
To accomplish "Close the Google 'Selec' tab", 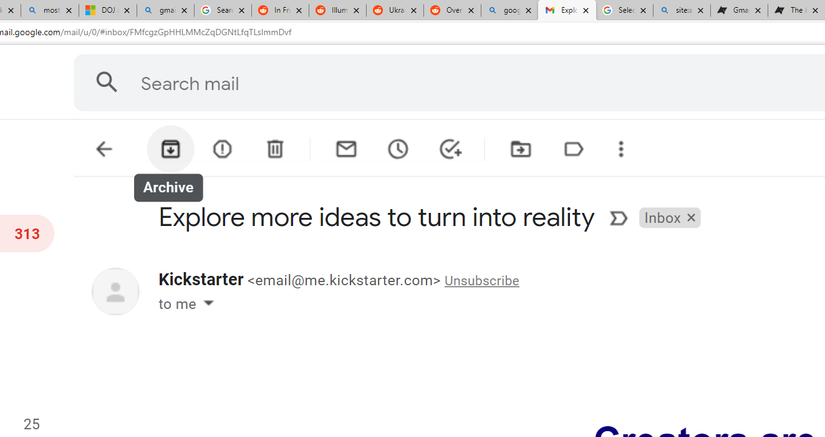I will [x=643, y=11].
